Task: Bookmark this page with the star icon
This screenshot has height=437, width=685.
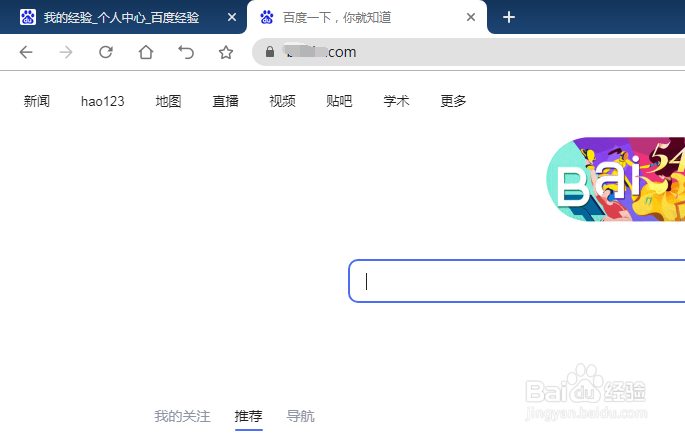Action: pyautogui.click(x=226, y=52)
